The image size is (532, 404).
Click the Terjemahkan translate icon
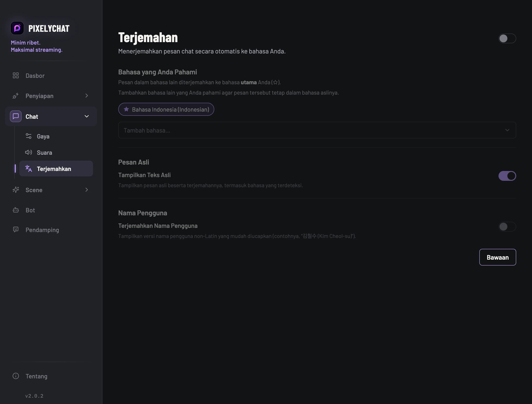point(29,168)
